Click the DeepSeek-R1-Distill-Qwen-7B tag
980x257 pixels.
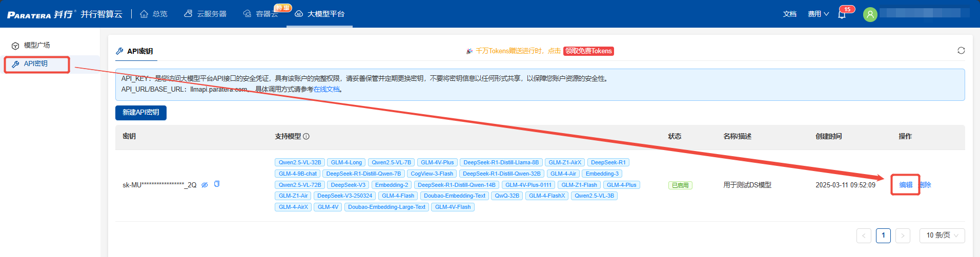point(364,174)
